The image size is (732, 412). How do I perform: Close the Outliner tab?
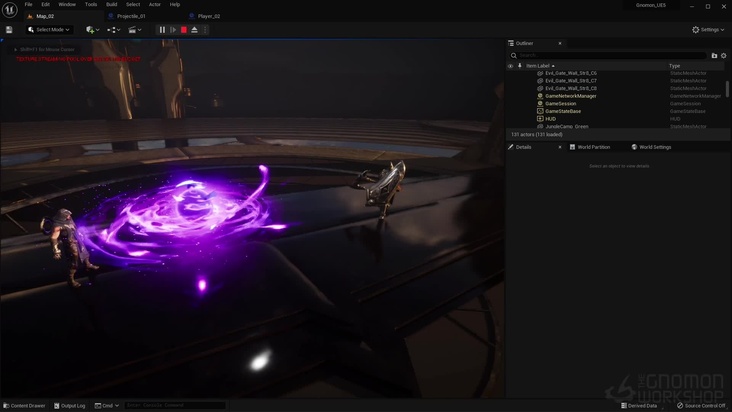click(560, 43)
